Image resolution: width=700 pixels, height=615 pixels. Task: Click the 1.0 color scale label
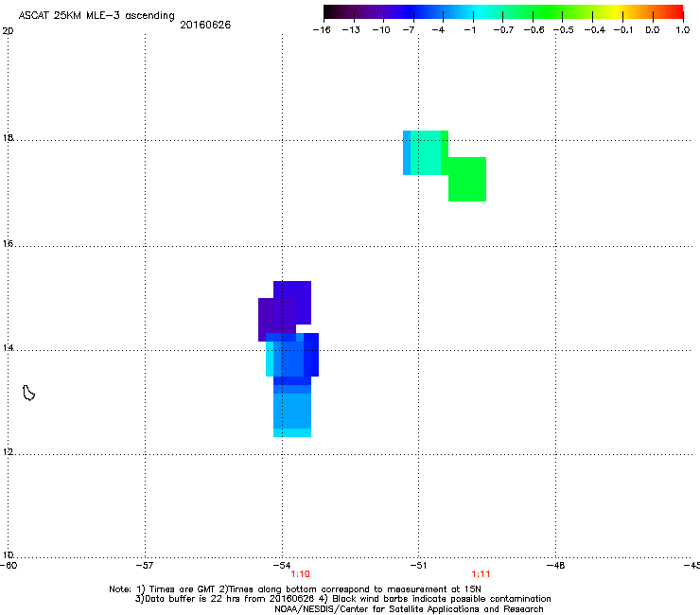click(683, 30)
